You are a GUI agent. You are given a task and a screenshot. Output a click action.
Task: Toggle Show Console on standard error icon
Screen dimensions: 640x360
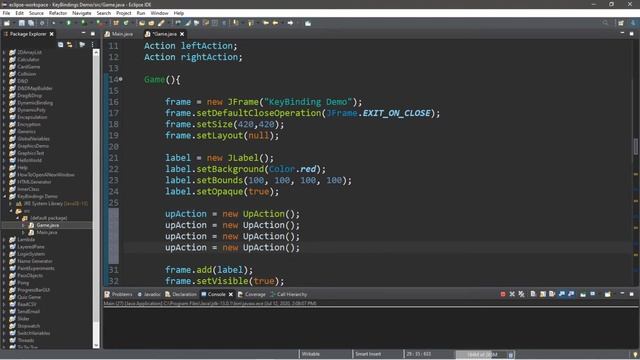pos(571,294)
